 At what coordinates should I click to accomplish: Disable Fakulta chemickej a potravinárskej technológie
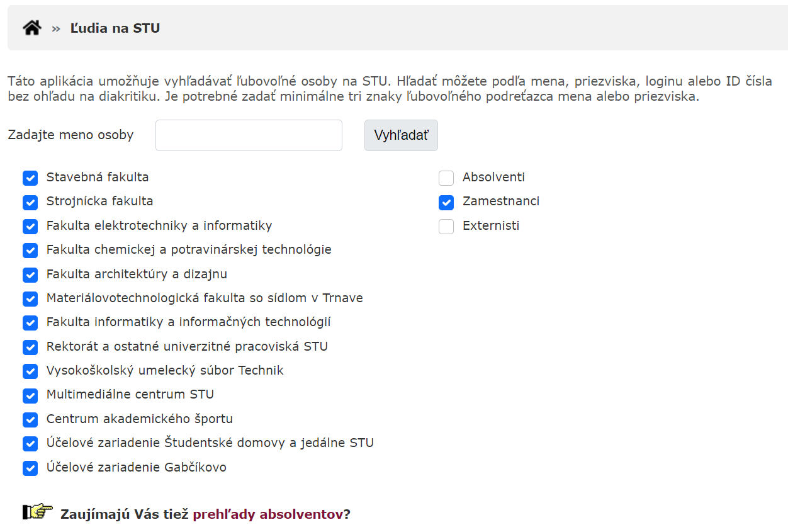click(x=30, y=251)
